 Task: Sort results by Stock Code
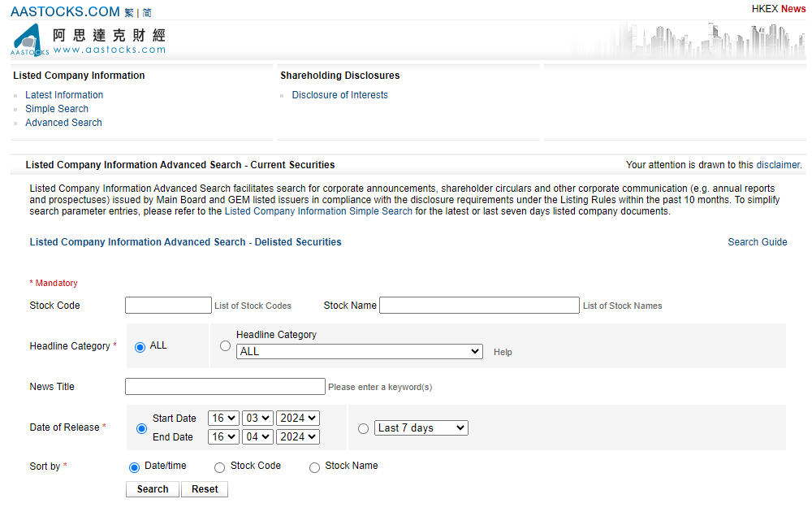219,467
